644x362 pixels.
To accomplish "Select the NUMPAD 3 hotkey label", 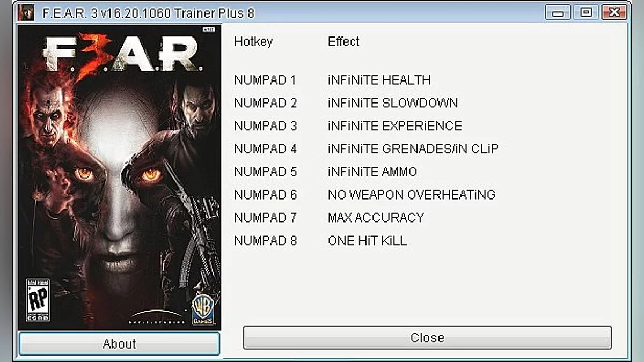I will 265,126.
